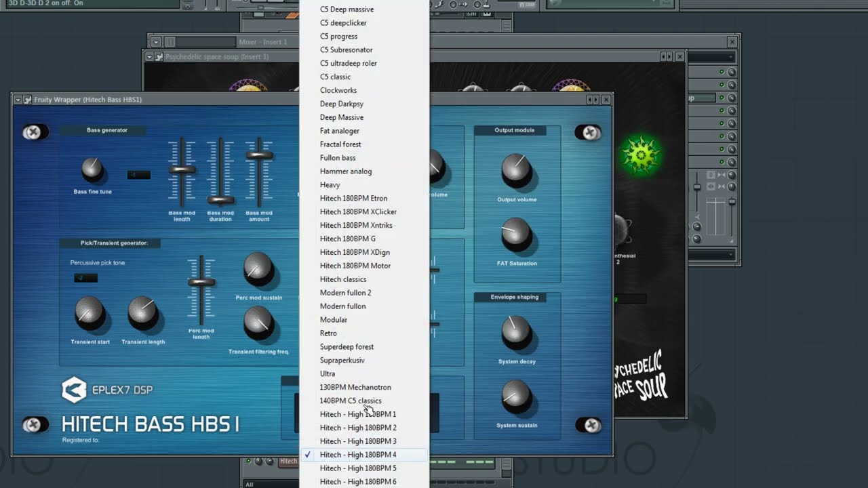Screen dimensions: 868x488
Task: Select previous preset arrow in Fruity Wrapper
Action: (590, 100)
